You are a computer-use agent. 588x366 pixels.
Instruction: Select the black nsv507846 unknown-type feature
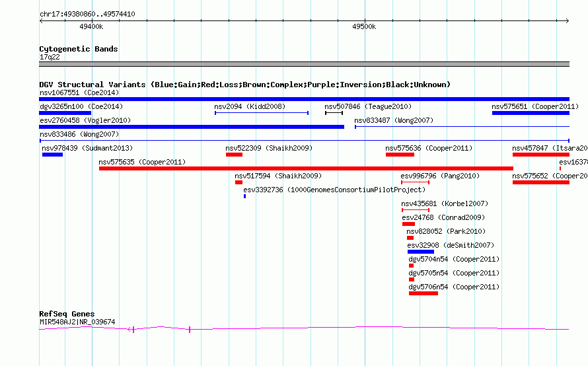[334, 113]
